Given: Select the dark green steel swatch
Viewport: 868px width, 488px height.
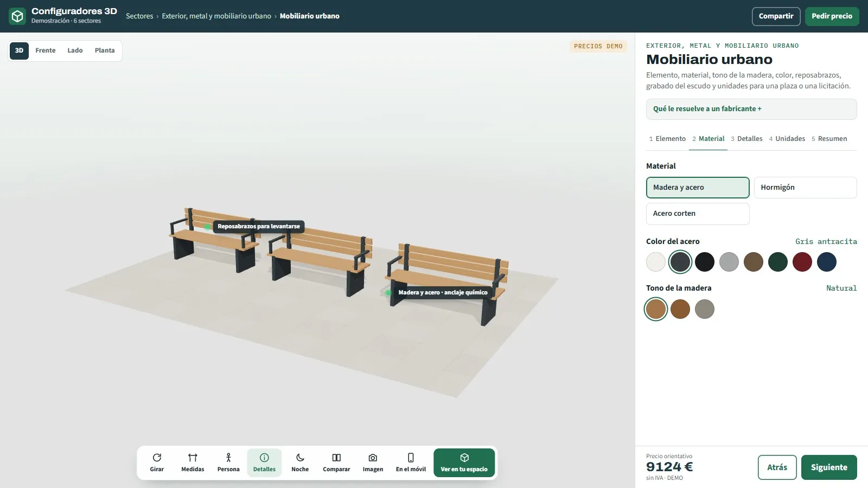Looking at the screenshot, I should click(x=778, y=262).
